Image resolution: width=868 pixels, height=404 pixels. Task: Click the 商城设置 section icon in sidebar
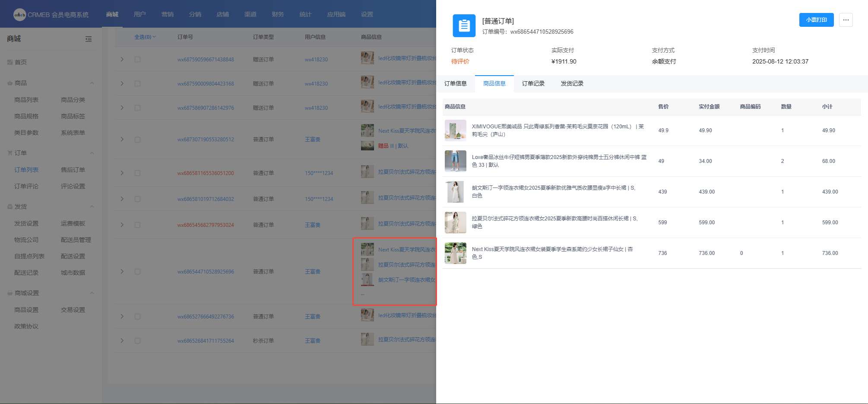point(10,293)
